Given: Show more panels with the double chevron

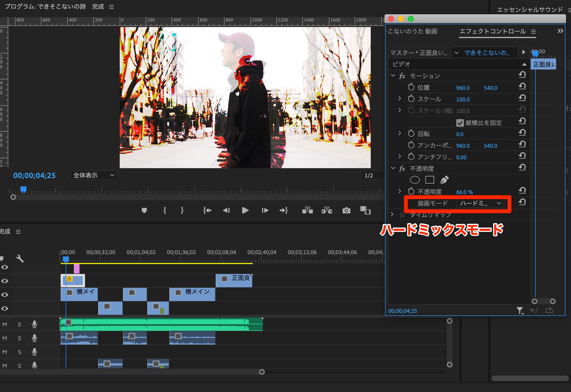Looking at the screenshot, I should tap(560, 31).
